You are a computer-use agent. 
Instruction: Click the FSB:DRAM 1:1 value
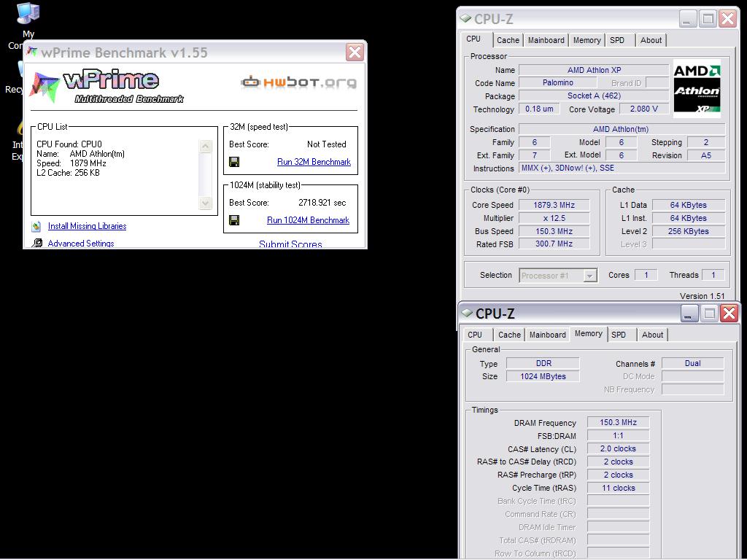tap(618, 436)
